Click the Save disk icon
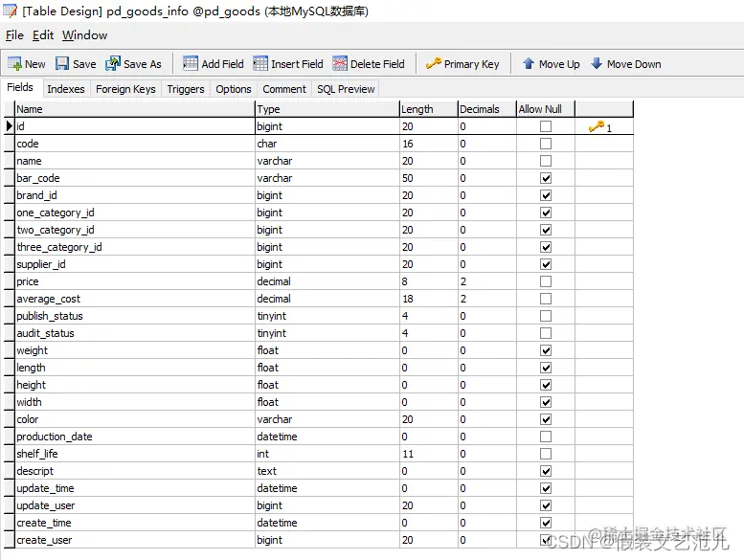Screen dimensions: 744x560 62,63
